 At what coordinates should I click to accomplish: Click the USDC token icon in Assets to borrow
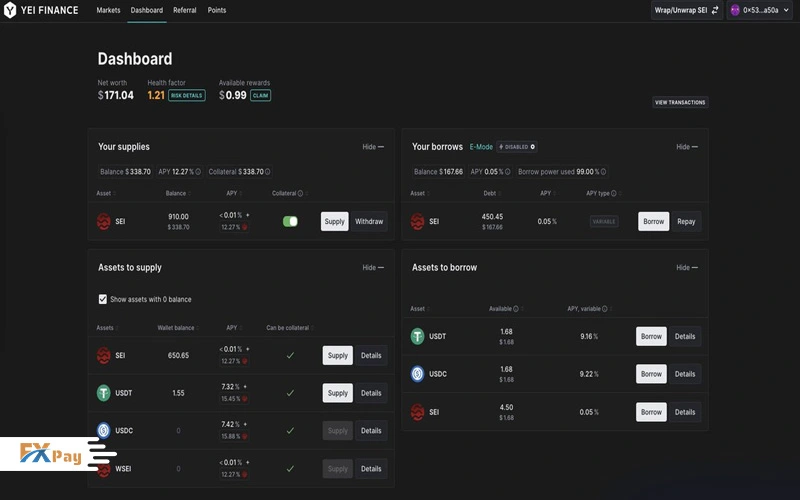point(418,374)
